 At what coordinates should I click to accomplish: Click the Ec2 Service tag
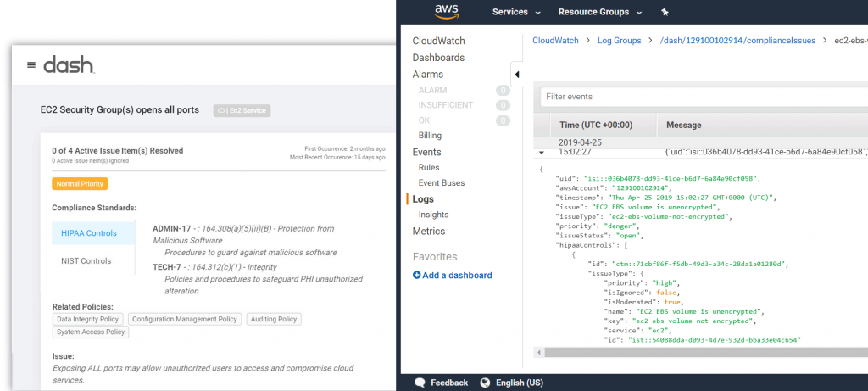point(242,111)
